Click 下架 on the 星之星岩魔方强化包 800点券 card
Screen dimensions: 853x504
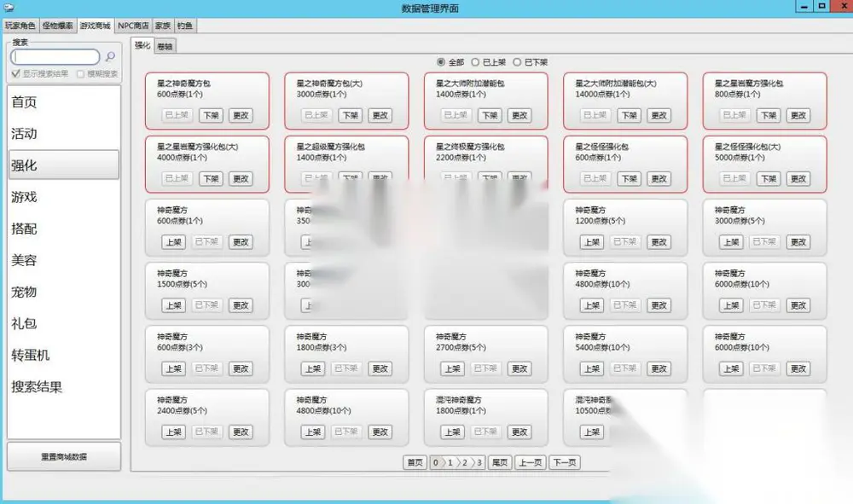(x=769, y=115)
